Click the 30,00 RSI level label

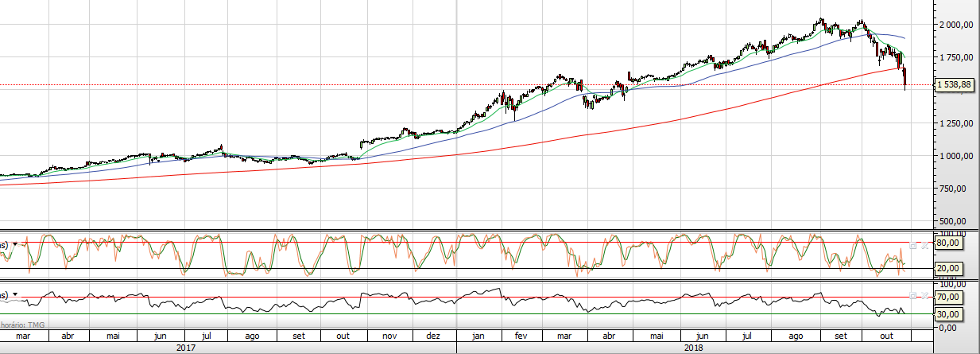tap(951, 314)
